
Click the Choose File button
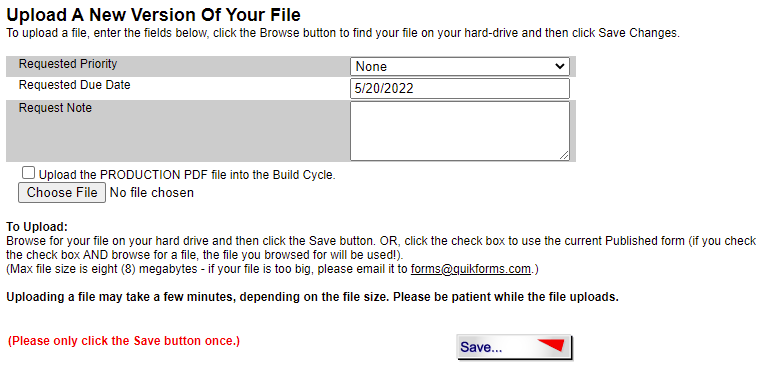click(62, 193)
